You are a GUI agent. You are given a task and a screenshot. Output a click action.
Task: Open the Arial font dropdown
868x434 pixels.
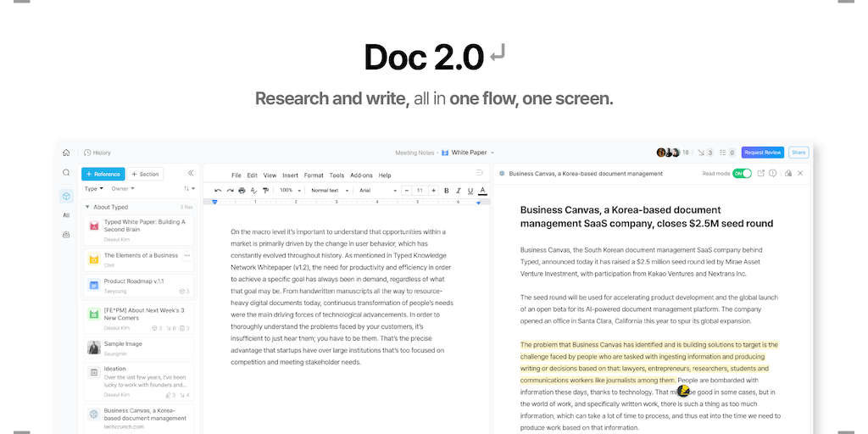pyautogui.click(x=378, y=191)
